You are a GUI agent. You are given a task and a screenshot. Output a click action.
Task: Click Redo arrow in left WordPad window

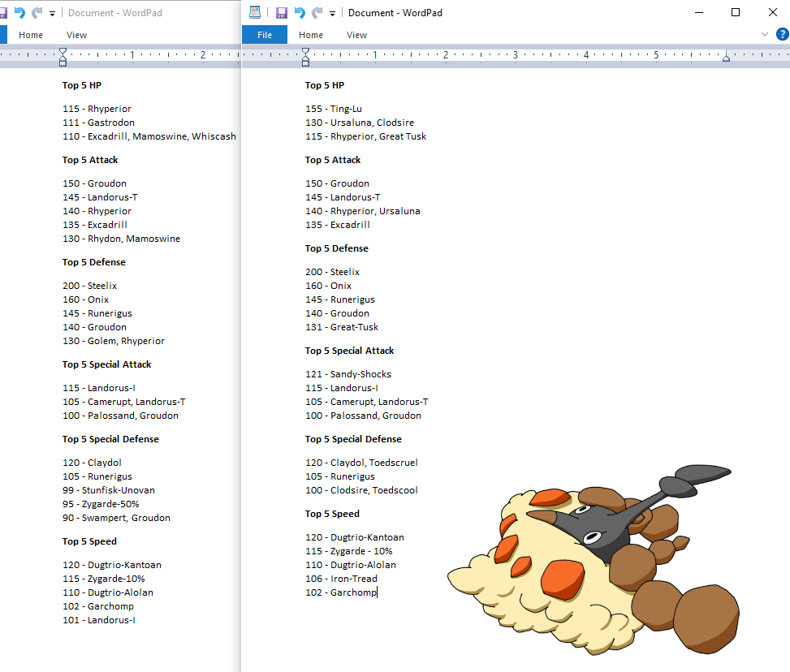[37, 13]
